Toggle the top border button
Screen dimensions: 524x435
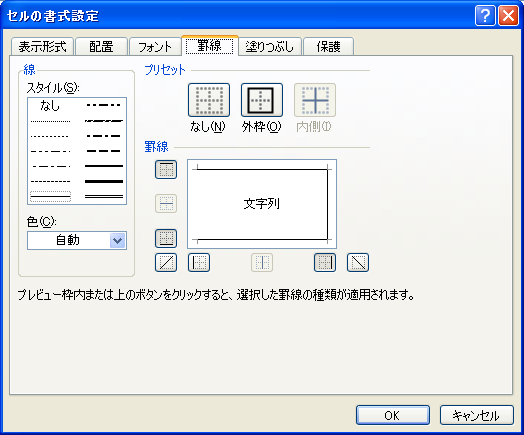click(x=166, y=170)
